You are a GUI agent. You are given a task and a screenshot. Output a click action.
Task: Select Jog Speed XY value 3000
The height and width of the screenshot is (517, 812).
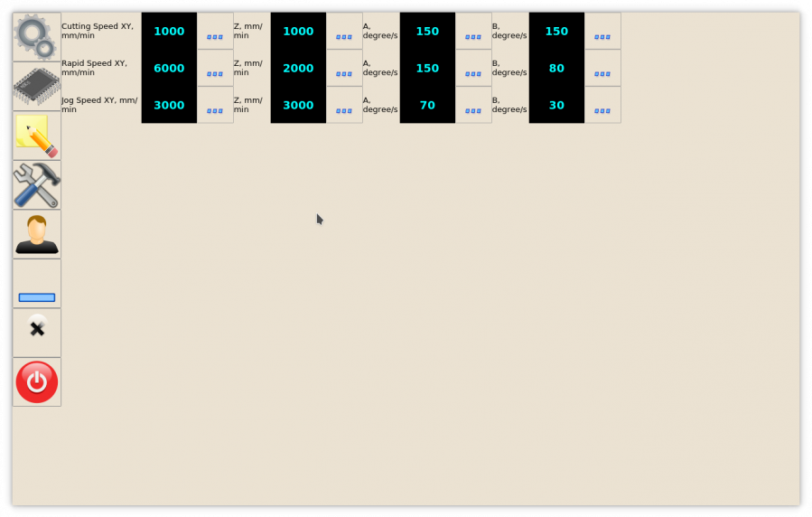click(169, 105)
